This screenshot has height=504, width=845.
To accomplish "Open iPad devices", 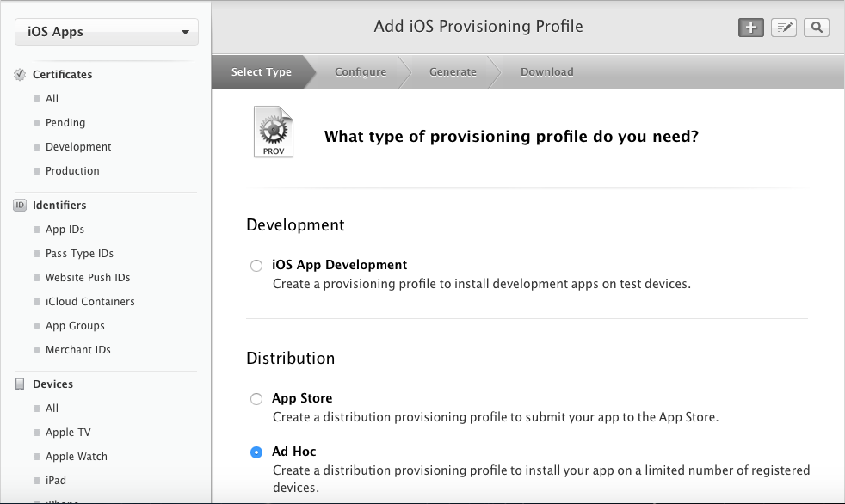I will pyautogui.click(x=56, y=480).
